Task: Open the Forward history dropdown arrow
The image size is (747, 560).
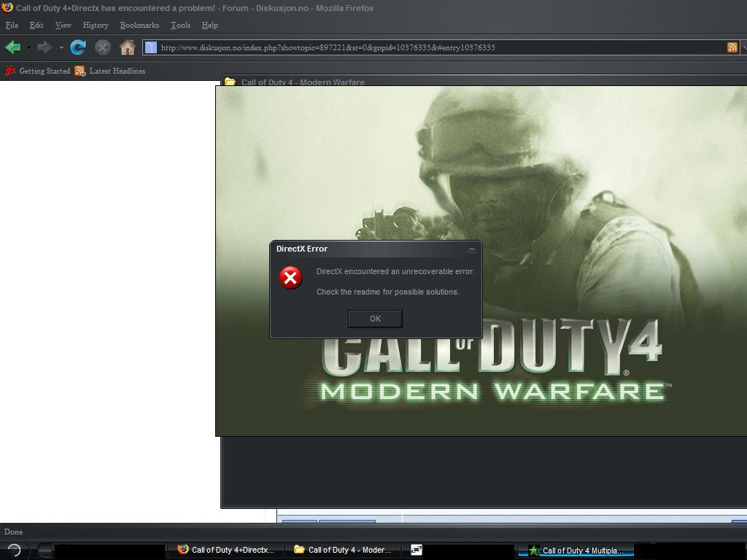Action: (x=61, y=47)
